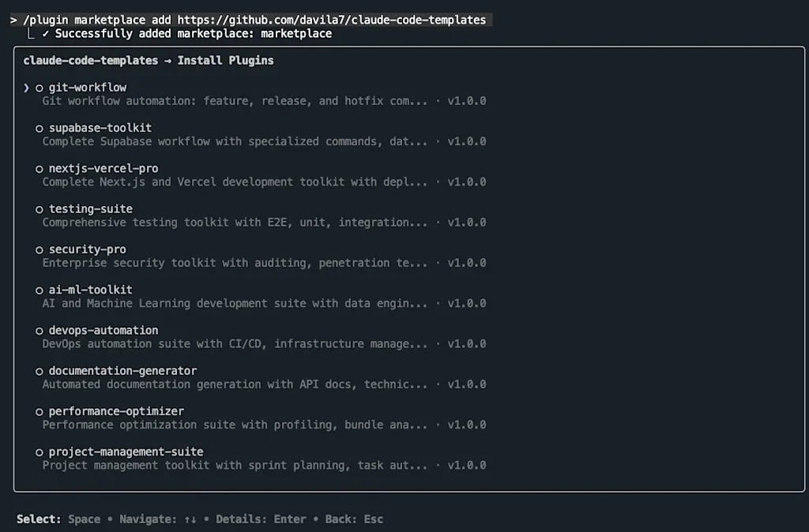The width and height of the screenshot is (809, 532).
Task: Click the Back: Esc hint
Action: tap(354, 519)
